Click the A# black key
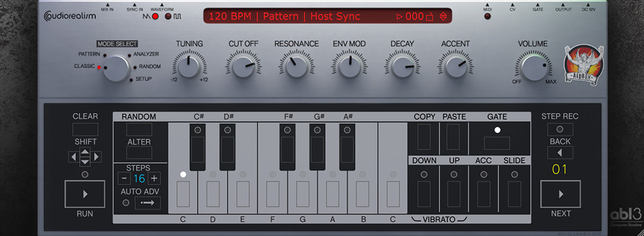 347,147
